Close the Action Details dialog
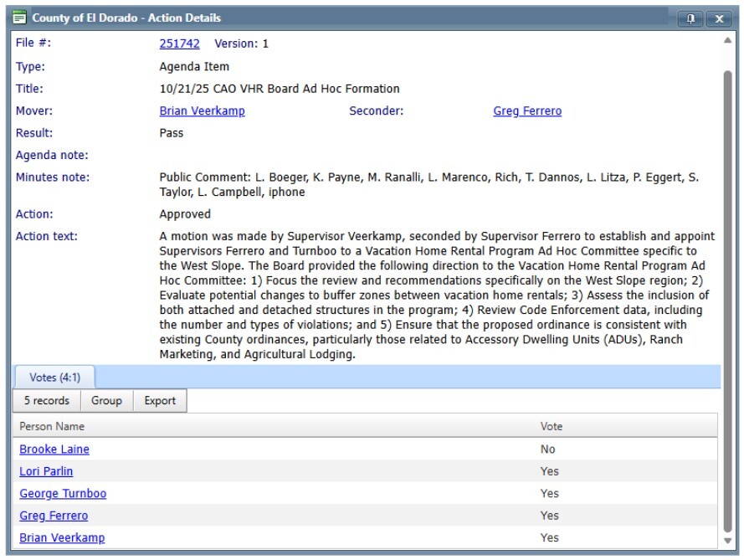The width and height of the screenshot is (744, 560). (x=718, y=18)
